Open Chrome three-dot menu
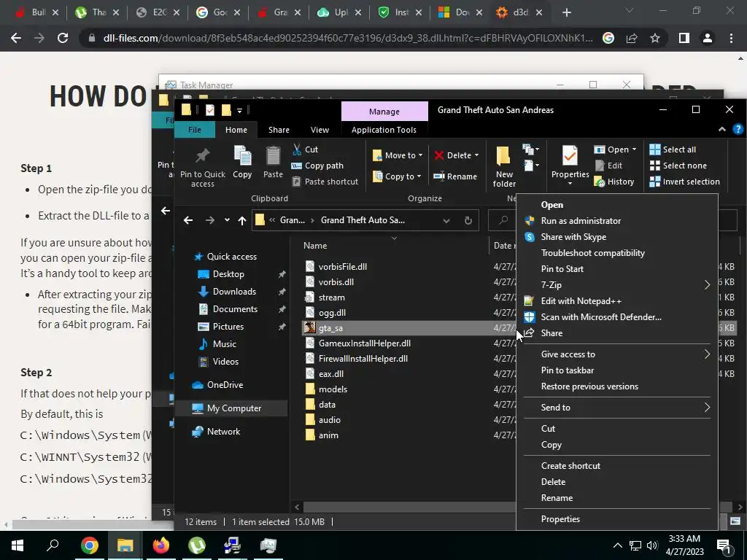 click(731, 38)
